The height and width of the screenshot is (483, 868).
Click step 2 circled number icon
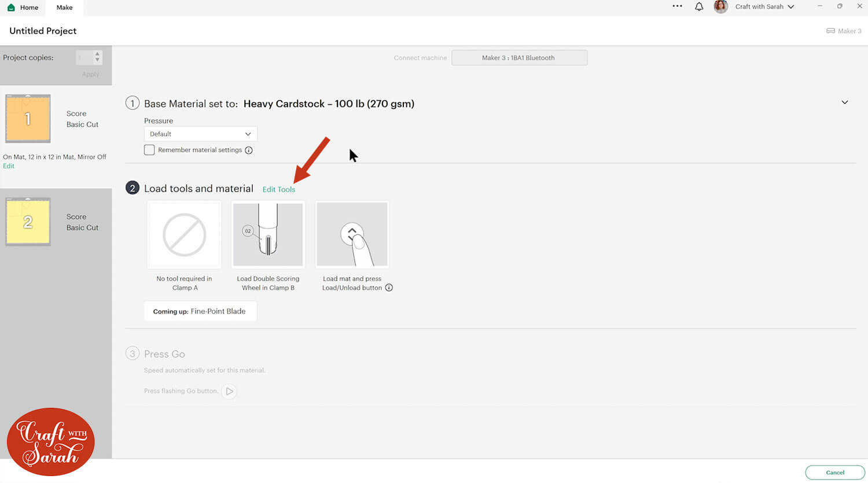[x=133, y=188]
